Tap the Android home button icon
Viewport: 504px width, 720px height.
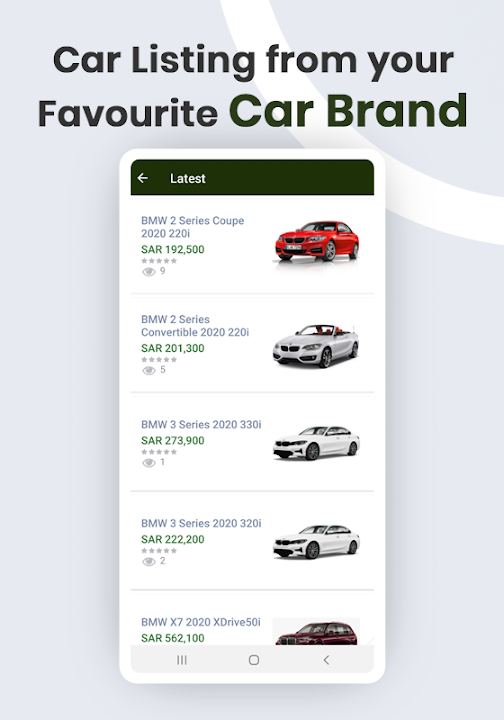coord(254,660)
